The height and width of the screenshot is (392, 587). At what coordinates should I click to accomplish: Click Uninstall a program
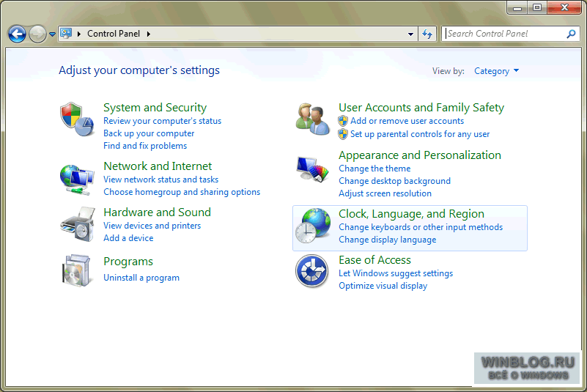[x=141, y=278]
